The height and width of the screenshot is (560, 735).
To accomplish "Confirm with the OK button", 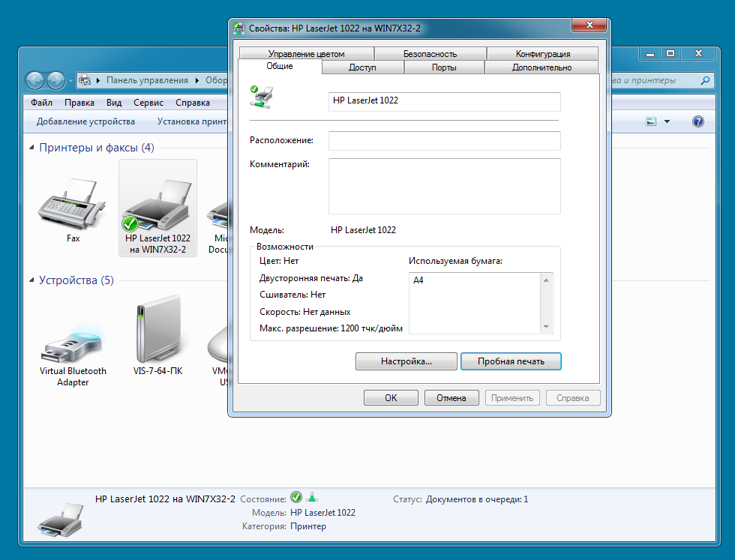I will click(x=391, y=398).
